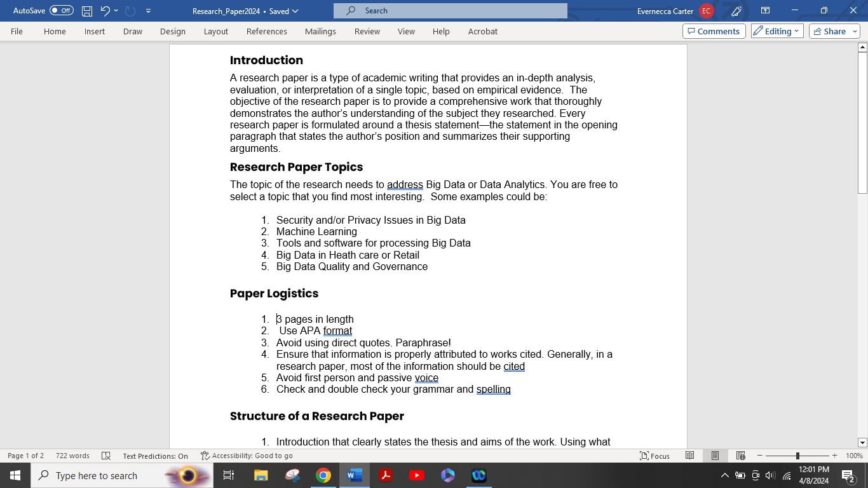Switch to Read Mode view

point(689,456)
